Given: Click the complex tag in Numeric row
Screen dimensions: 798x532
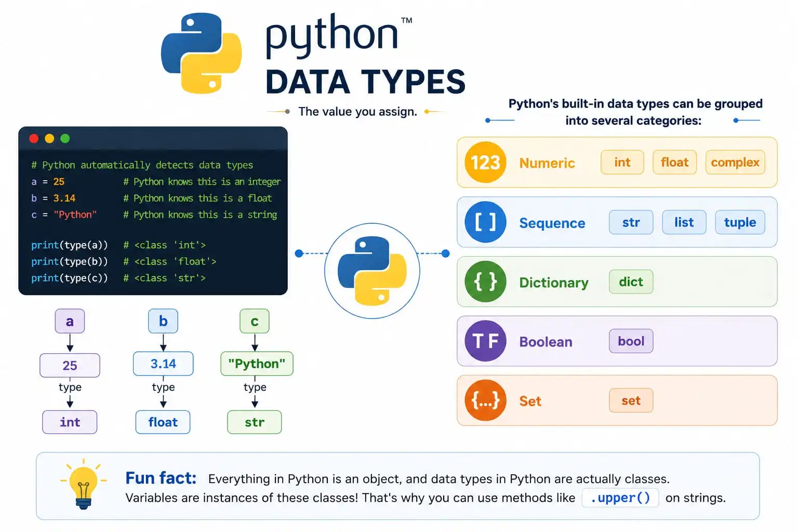Looking at the screenshot, I should coord(735,162).
